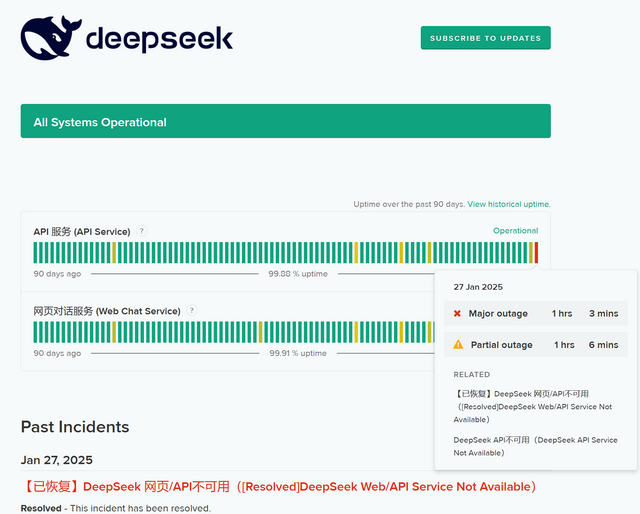The width and height of the screenshot is (640, 514).
Task: Click the API 服务 (API Service) label
Action: coord(82,231)
